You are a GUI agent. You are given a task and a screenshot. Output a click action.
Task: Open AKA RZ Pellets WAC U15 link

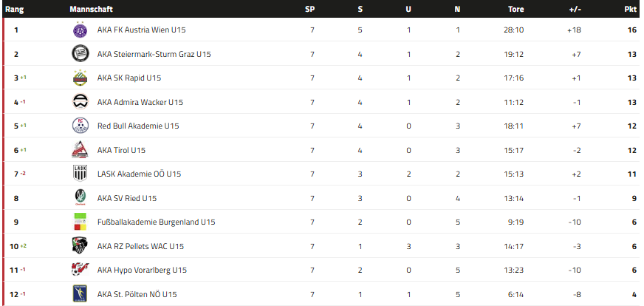tap(140, 246)
